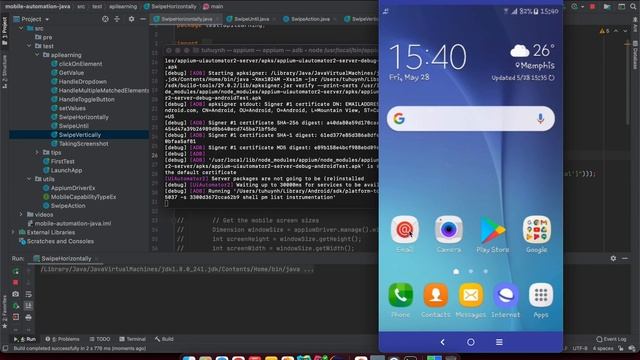The height and width of the screenshot is (360, 640).
Task: Open Run panel settings gear
Action: 613,258
